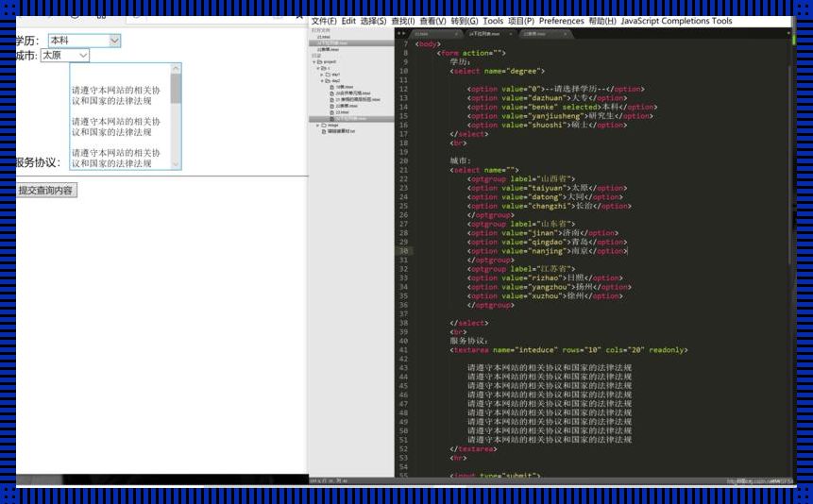Open the 项目(P) menu
Screen dimensions: 813x504
521,21
